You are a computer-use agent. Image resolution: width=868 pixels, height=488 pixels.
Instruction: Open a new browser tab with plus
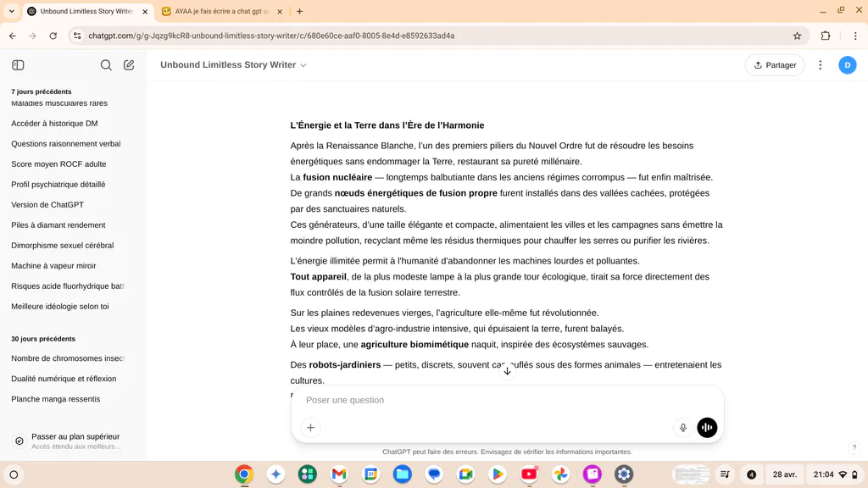[x=299, y=11]
